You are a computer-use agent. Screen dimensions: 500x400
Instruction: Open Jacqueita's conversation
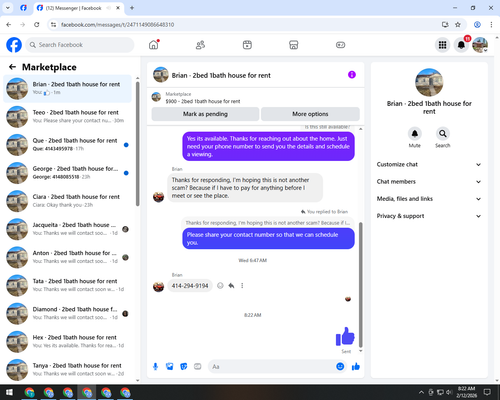[67, 229]
